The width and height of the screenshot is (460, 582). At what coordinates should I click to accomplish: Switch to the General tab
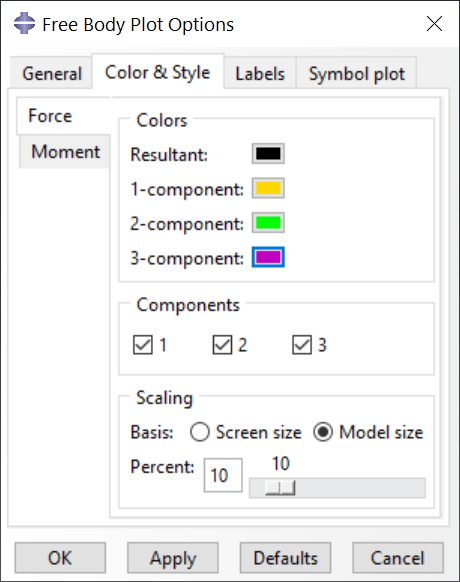pos(52,73)
